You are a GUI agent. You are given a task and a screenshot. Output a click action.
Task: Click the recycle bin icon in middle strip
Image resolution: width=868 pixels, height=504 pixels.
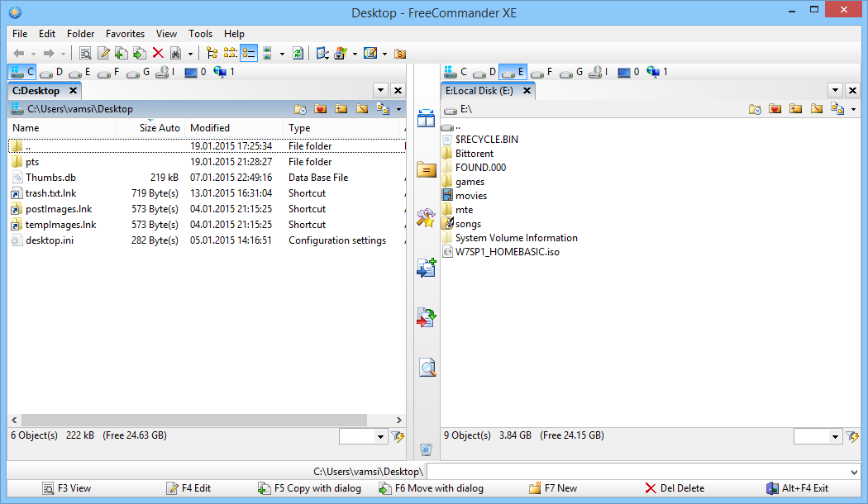click(x=426, y=449)
